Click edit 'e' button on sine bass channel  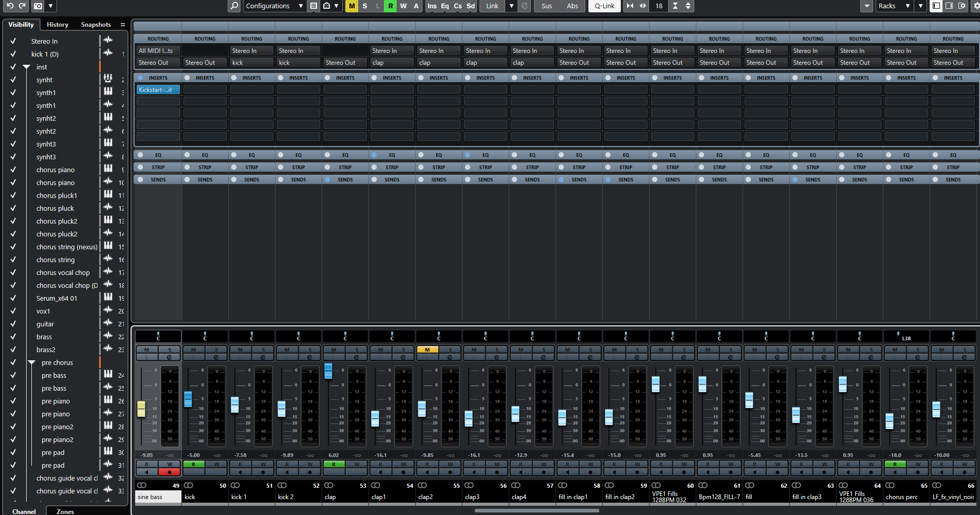[170, 357]
